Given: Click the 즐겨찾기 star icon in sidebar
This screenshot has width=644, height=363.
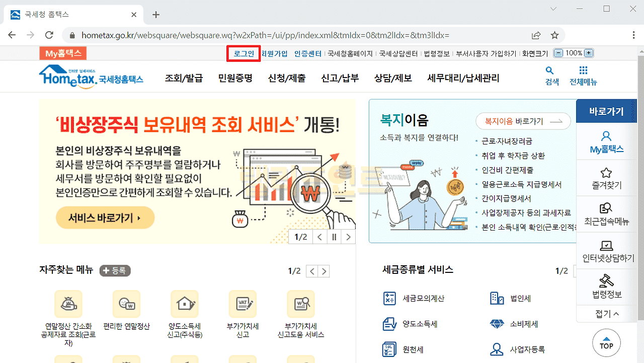Looking at the screenshot, I should point(606,173).
